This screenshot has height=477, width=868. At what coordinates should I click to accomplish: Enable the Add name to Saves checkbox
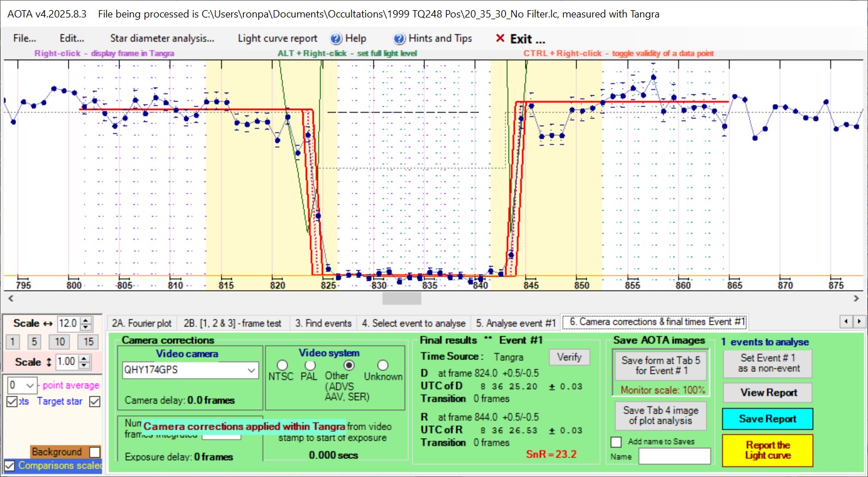(x=616, y=442)
